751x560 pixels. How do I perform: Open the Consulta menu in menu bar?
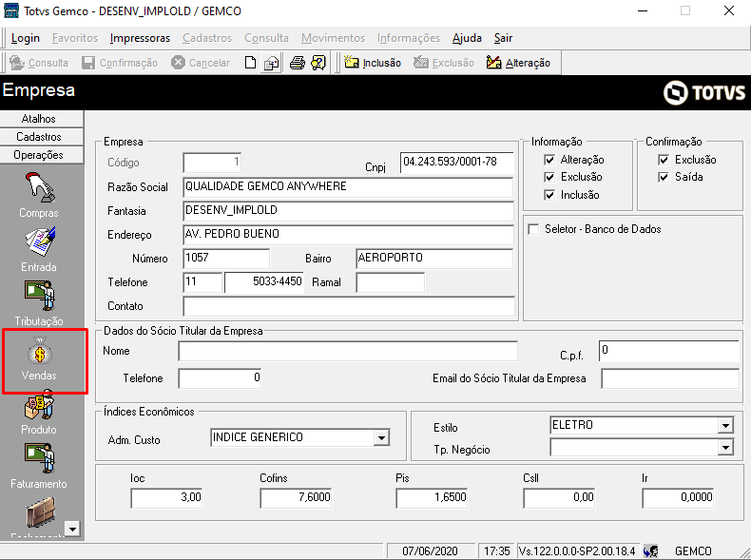click(x=267, y=38)
